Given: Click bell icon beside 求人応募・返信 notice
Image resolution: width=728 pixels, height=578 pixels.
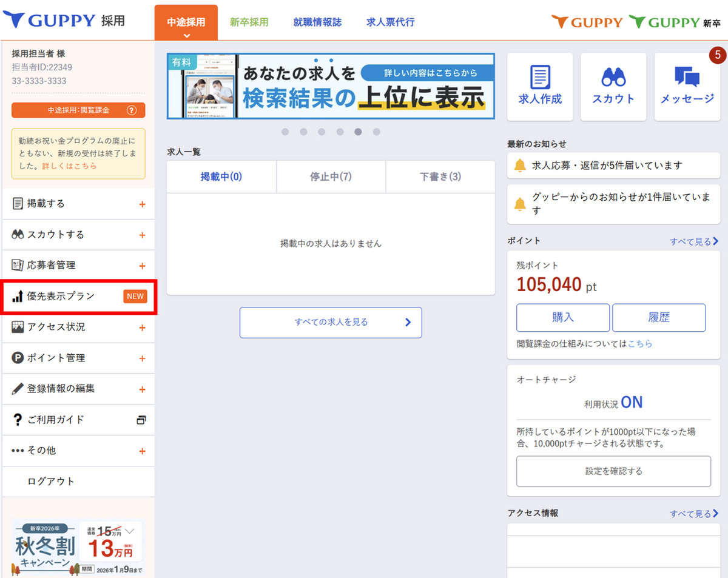Looking at the screenshot, I should [520, 166].
